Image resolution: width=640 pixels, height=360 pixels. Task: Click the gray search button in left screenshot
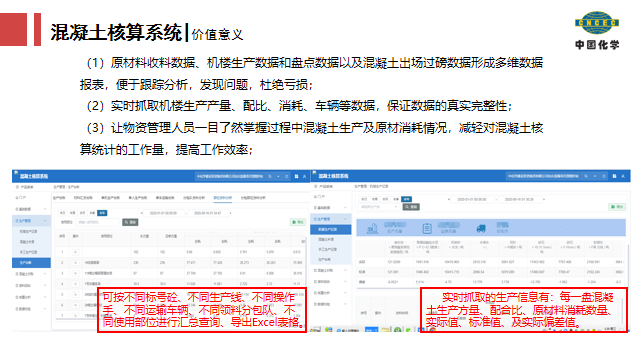coord(131,222)
